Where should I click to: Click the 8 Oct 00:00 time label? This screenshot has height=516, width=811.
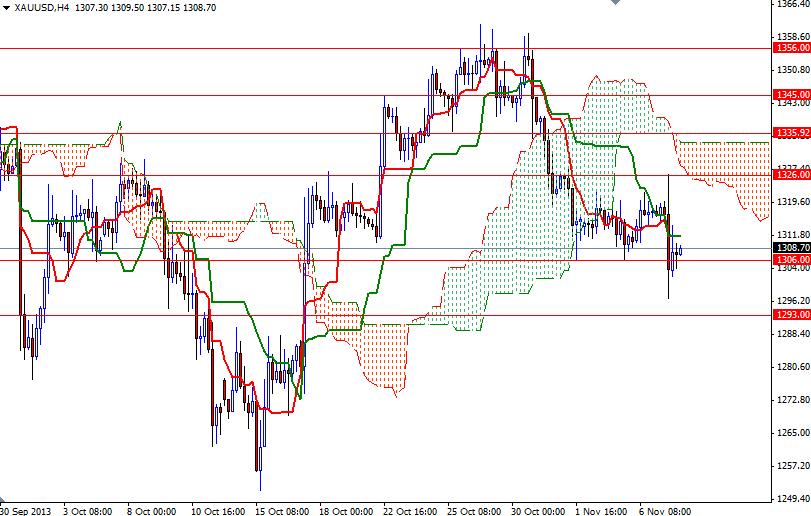pos(149,510)
